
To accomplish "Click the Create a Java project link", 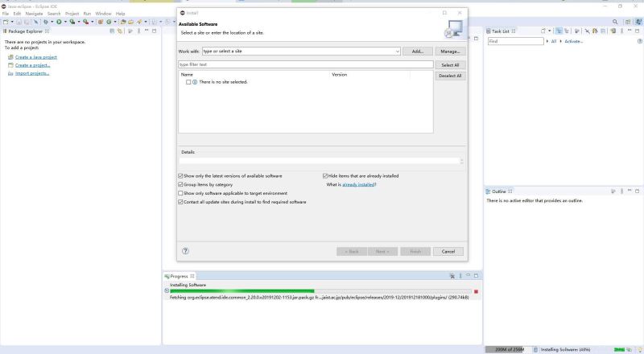I will tap(36, 57).
